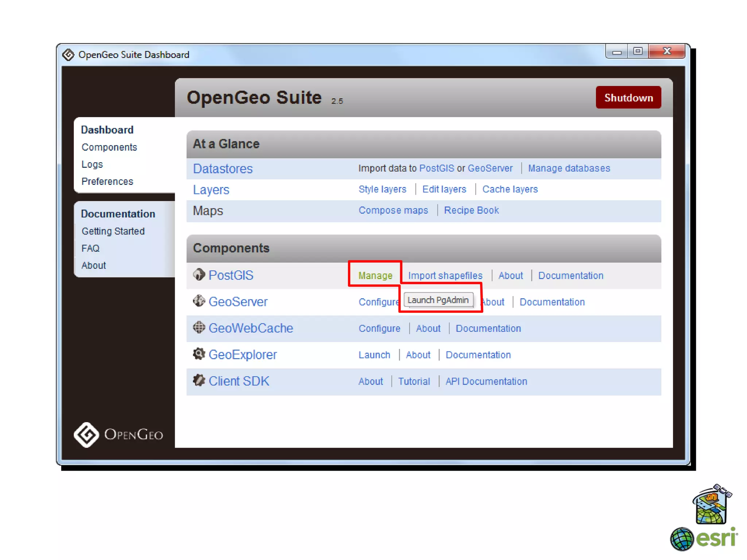Screen dimensions: 747x560
Task: Click the GeoExplorer gear icon
Action: [x=199, y=354]
